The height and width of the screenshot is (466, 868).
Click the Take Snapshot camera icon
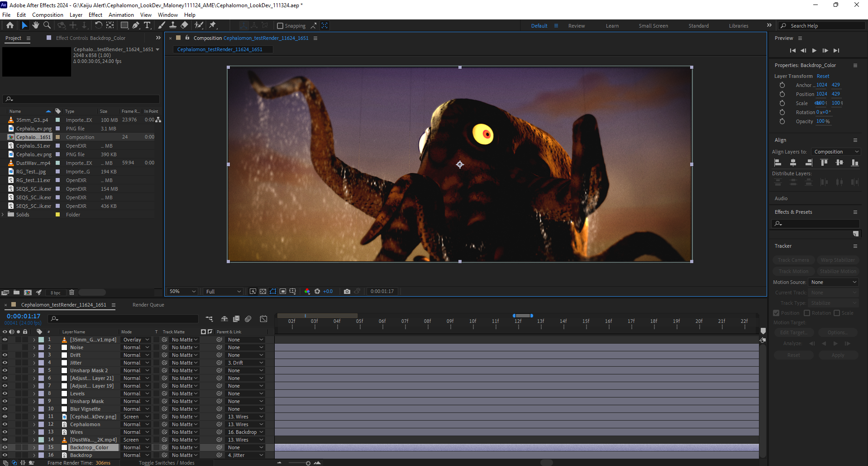click(347, 291)
